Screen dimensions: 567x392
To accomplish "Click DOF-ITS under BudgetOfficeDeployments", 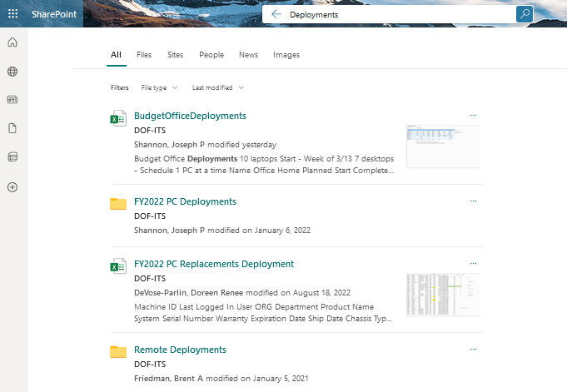I will click(x=150, y=130).
